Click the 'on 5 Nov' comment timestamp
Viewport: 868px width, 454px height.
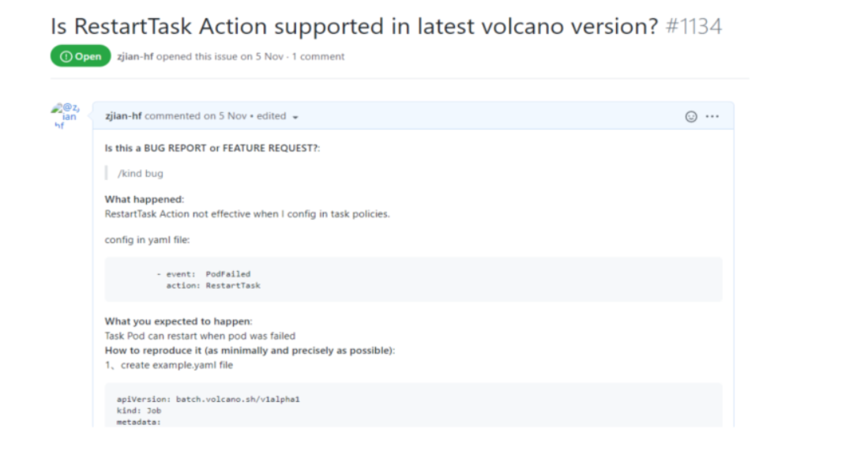pyautogui.click(x=225, y=116)
